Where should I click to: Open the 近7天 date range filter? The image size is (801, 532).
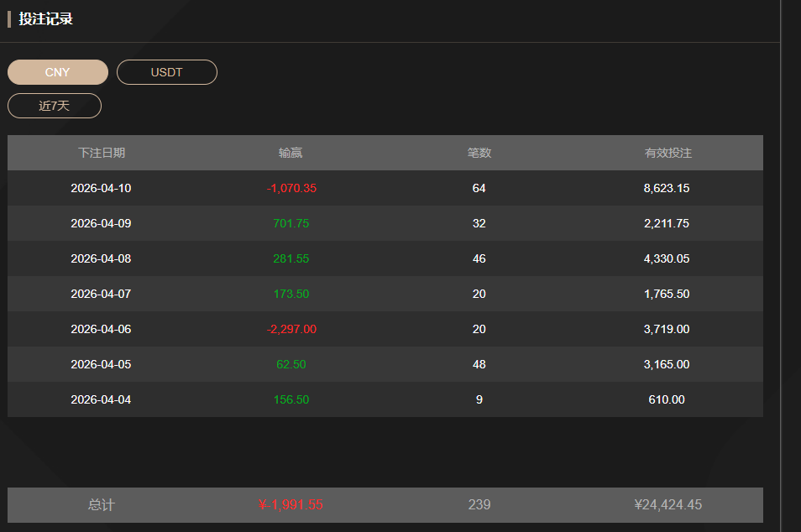[x=55, y=106]
